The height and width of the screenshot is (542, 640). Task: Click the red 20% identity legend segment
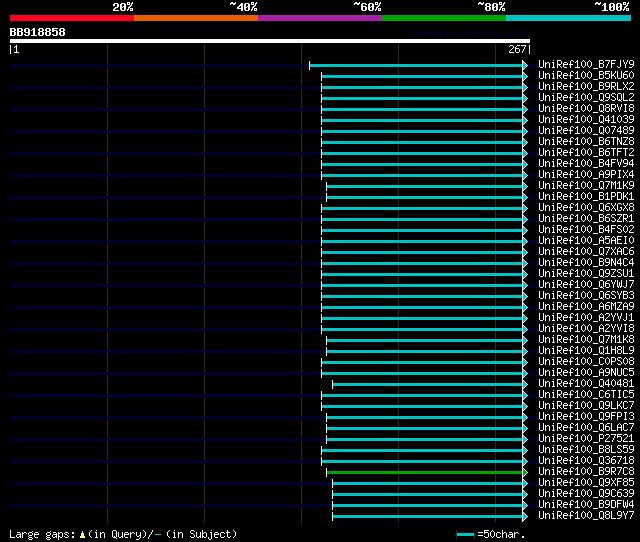point(72,18)
